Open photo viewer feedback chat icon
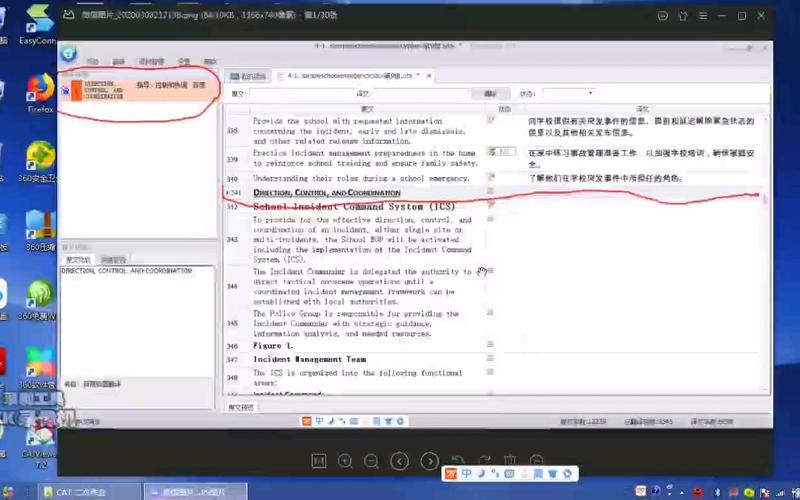Screen dimensions: 800x500 click(663, 16)
